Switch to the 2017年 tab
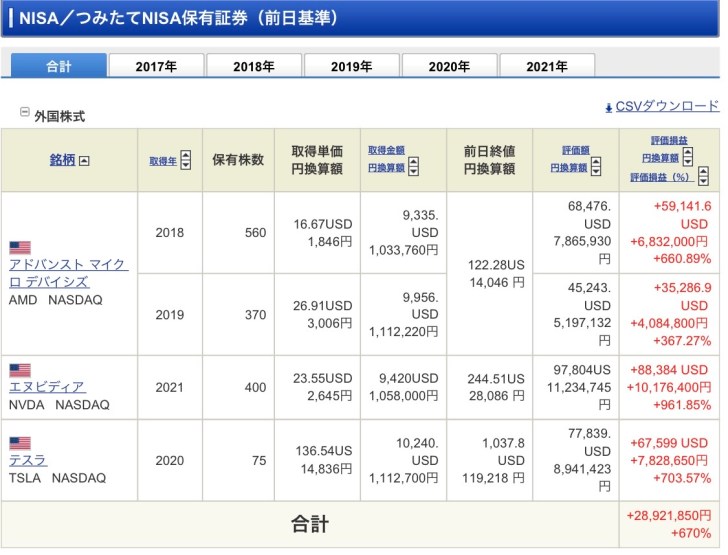The image size is (728, 555). click(x=156, y=67)
